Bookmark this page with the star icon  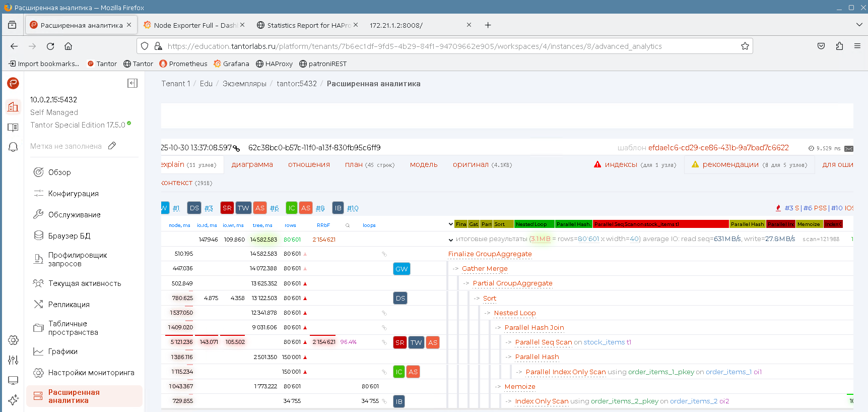pos(745,46)
